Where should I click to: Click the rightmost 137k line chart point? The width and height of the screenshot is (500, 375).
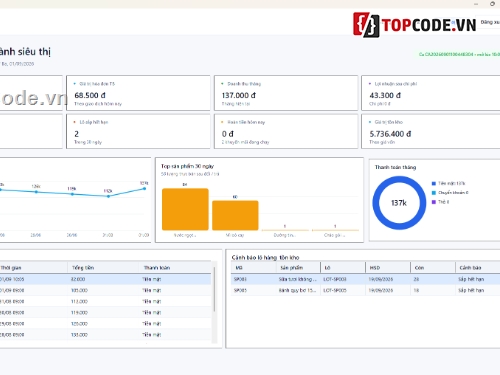144,189
